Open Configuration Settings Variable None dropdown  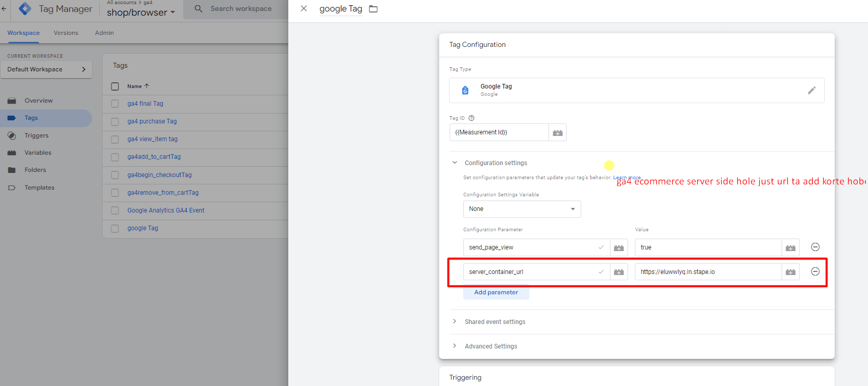coord(522,209)
